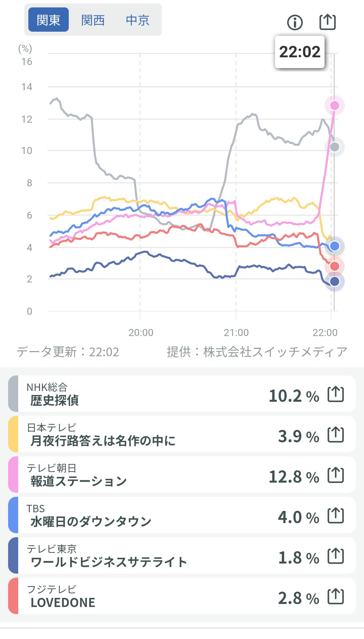
Task: Click the red フジテレビ data point
Action: [334, 266]
